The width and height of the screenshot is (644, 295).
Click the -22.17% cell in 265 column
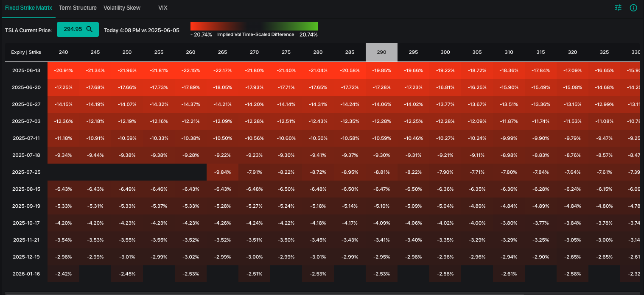(222, 70)
